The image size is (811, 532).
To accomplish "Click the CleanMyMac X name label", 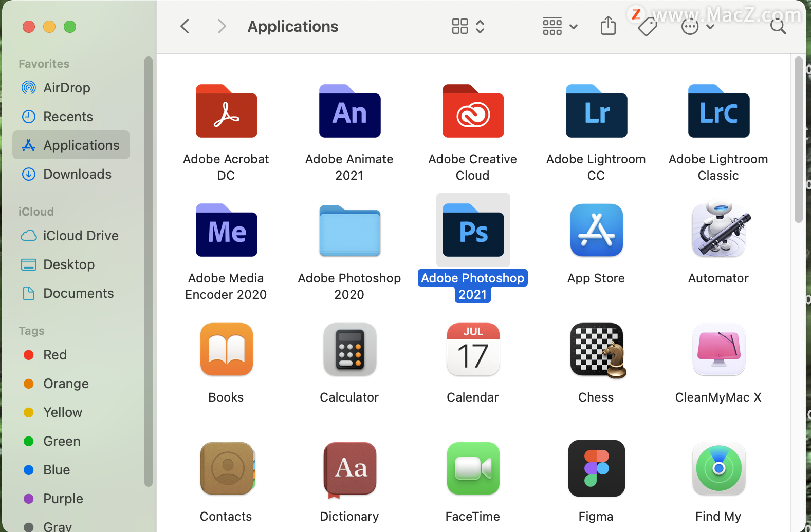I will point(718,397).
